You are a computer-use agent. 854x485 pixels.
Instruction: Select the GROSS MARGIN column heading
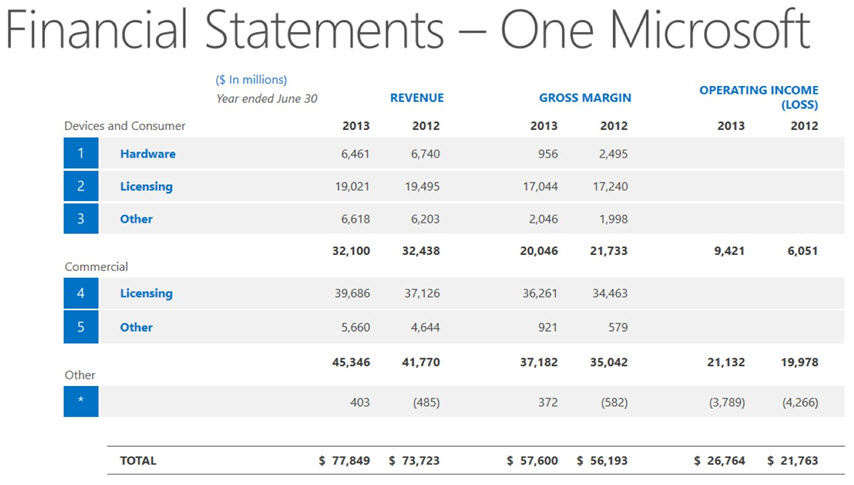pyautogui.click(x=585, y=98)
